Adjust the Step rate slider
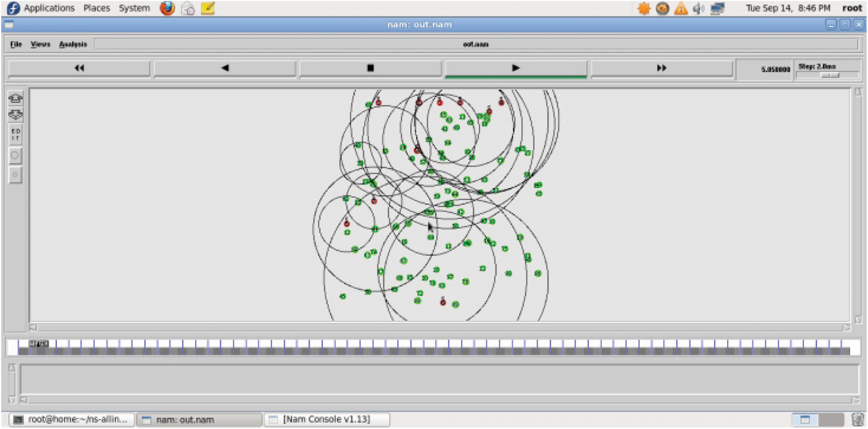868x429 pixels. tap(829, 76)
